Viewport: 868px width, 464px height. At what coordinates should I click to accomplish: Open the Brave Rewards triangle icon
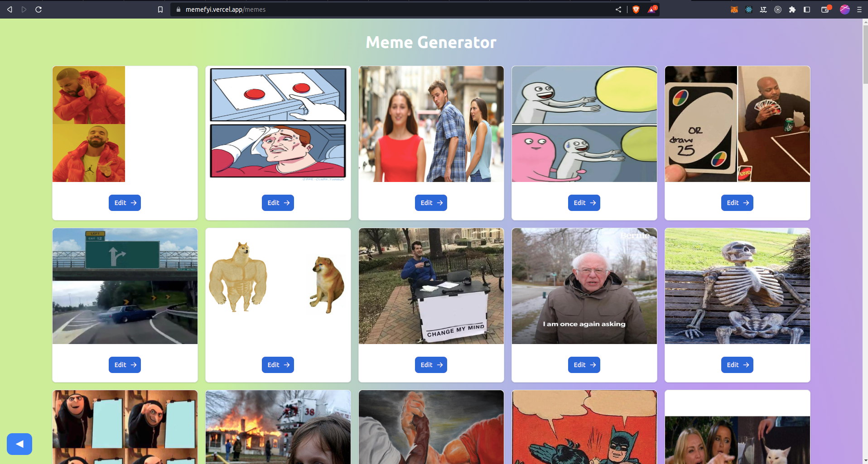coord(652,10)
